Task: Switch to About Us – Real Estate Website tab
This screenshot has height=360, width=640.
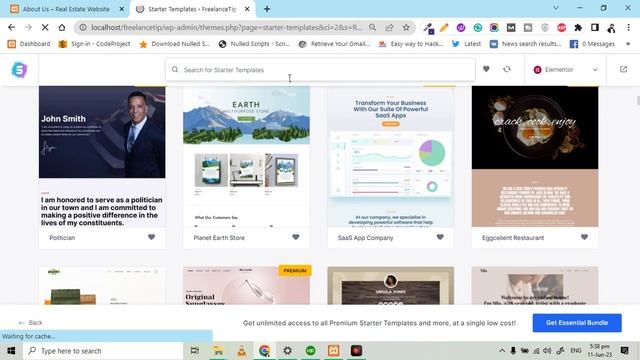Action: tap(65, 9)
